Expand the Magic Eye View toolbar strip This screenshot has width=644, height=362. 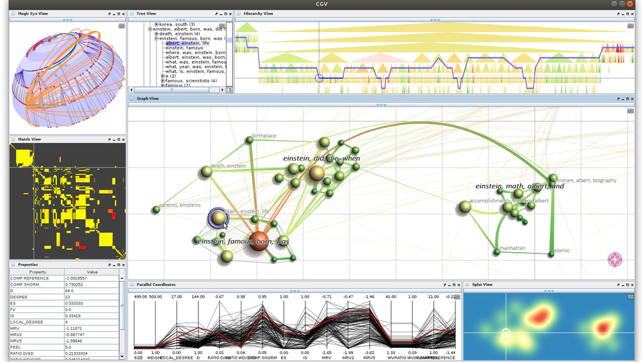[x=67, y=19]
